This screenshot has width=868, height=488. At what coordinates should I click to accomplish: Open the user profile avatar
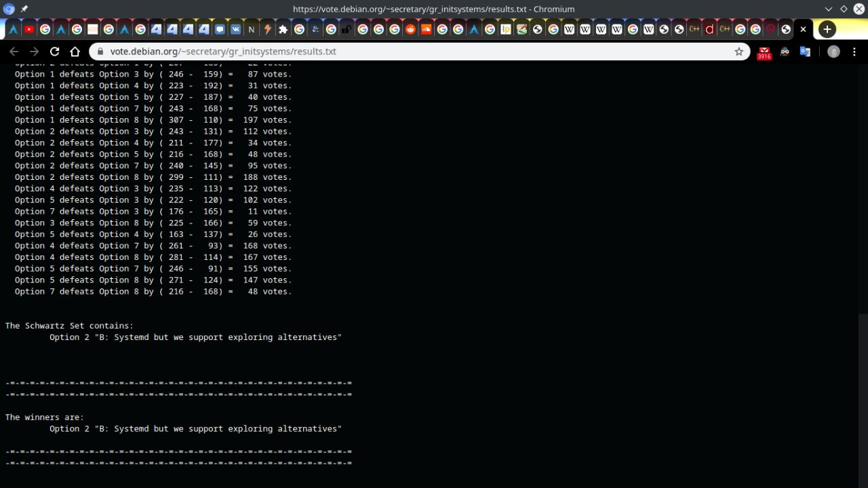click(x=833, y=52)
